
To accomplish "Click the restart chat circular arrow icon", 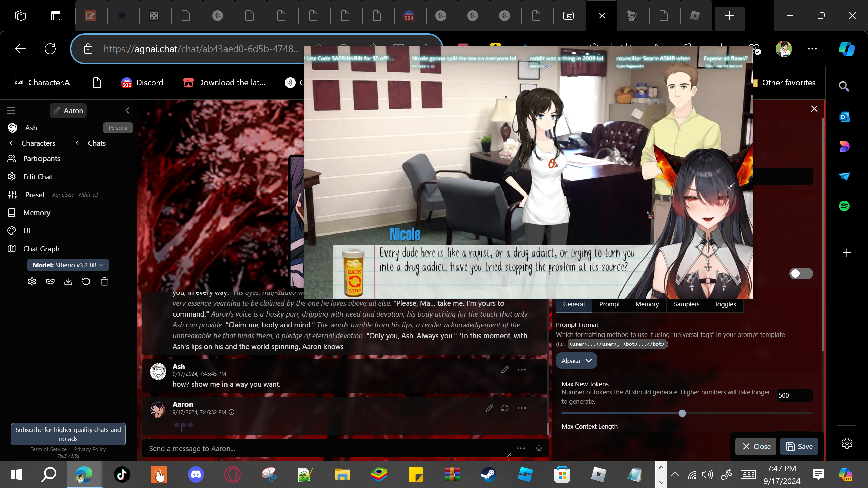I will [x=86, y=282].
